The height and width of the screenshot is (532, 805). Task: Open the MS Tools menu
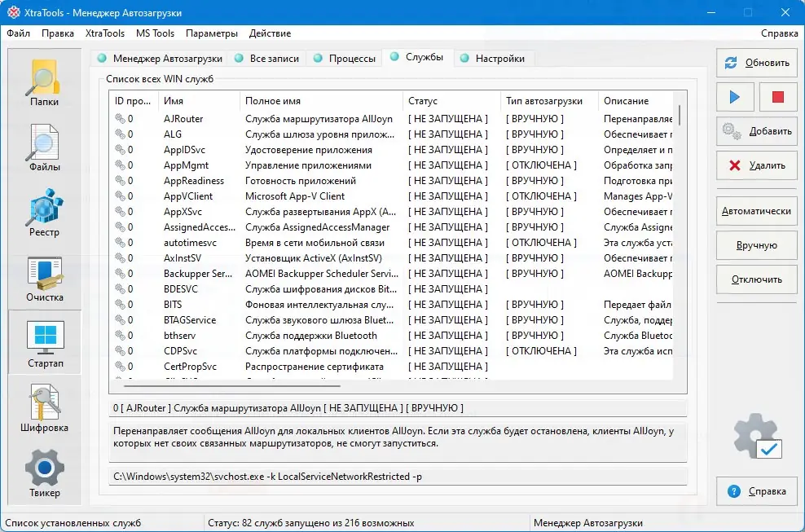click(x=155, y=33)
